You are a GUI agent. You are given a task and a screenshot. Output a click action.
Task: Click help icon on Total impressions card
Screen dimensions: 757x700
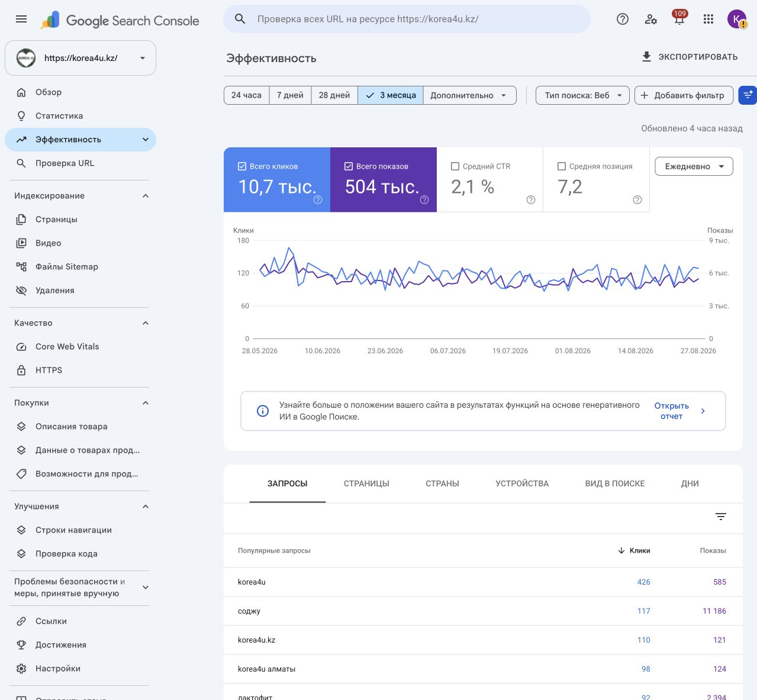(x=424, y=200)
